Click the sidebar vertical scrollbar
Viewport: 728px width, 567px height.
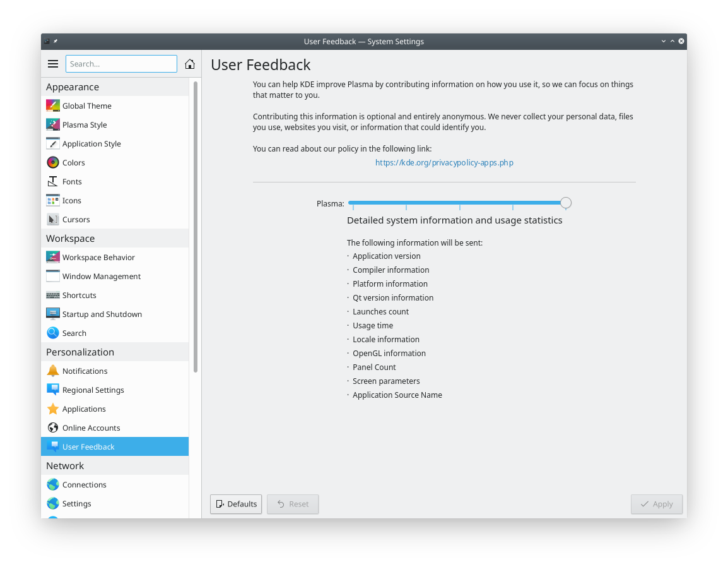coord(196,227)
